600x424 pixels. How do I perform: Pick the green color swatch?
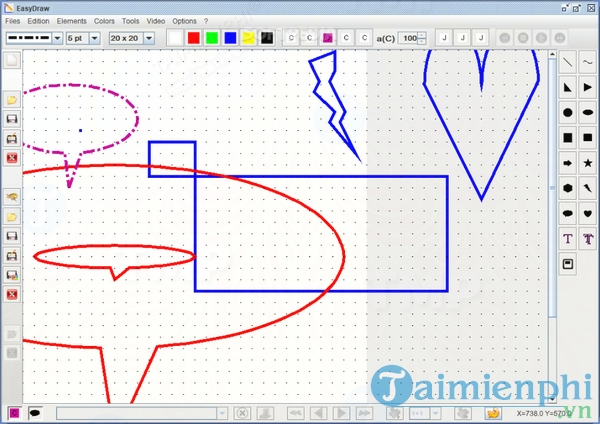(x=212, y=38)
